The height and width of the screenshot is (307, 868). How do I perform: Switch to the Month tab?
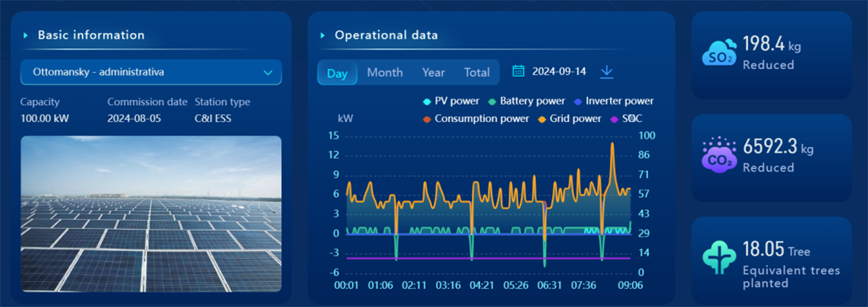pos(384,73)
